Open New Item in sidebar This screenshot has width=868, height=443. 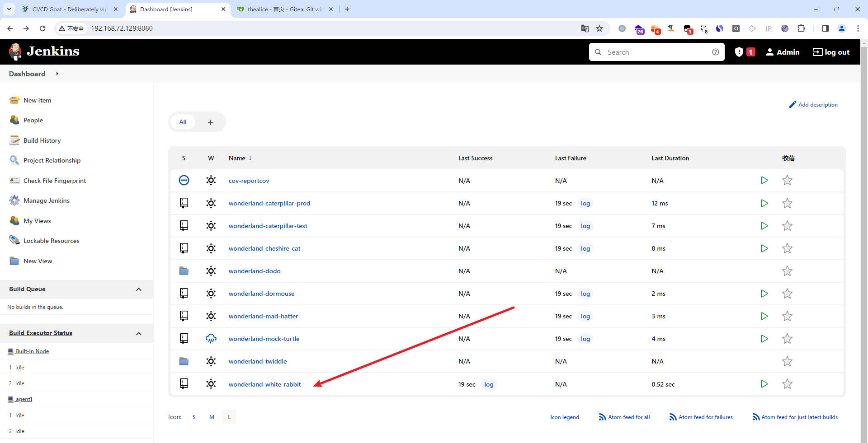(x=37, y=100)
